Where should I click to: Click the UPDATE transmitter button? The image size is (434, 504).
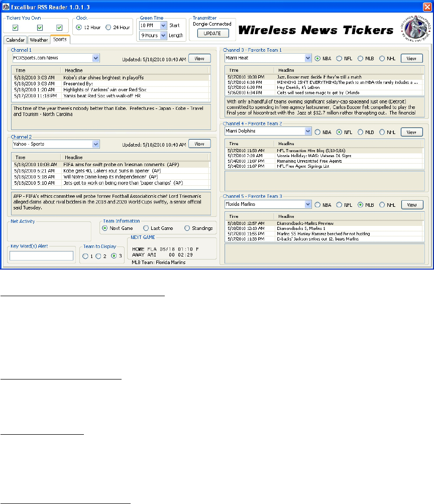tap(213, 34)
